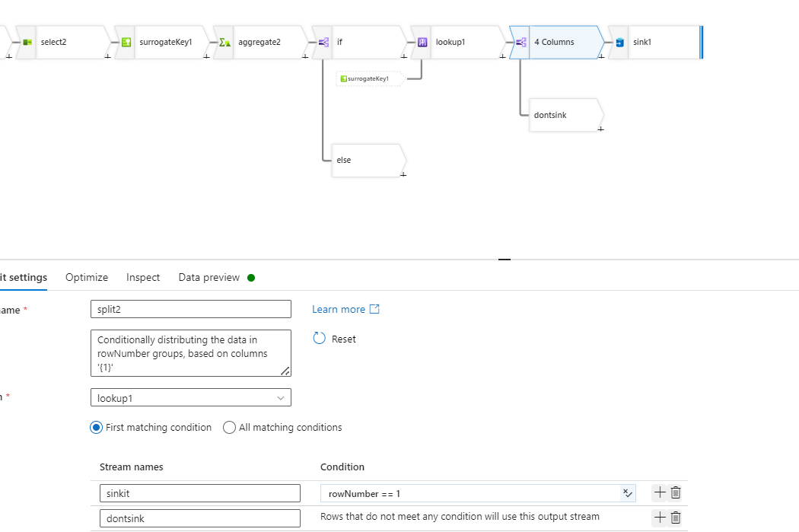Delete the sinkit stream row
The image size is (799, 532).
click(x=676, y=493)
